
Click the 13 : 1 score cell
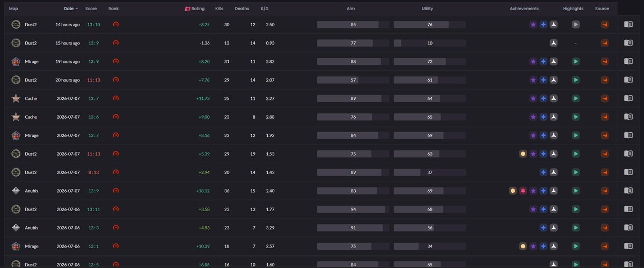coord(93,246)
